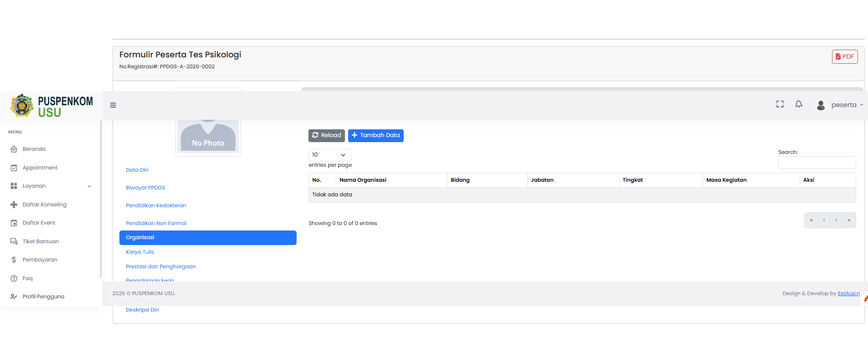Toggle the hamburger sidebar menu icon
This screenshot has width=868, height=348.
coord(113,105)
